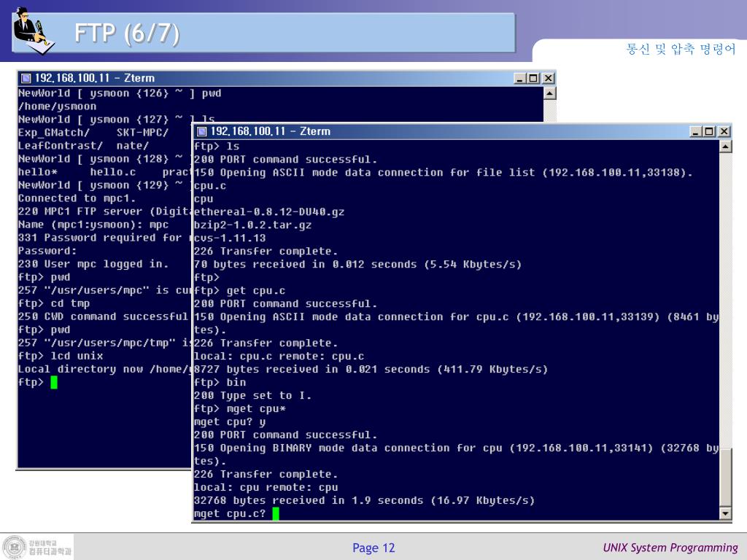Click the 'local: cpu.c remote: cpu.c' line
This screenshot has width=747, height=560.
pyautogui.click(x=279, y=356)
